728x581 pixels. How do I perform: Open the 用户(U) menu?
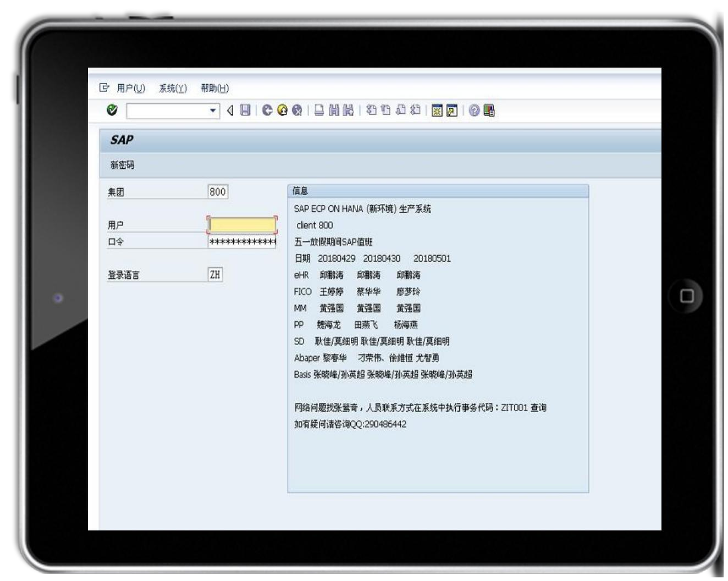(x=131, y=88)
